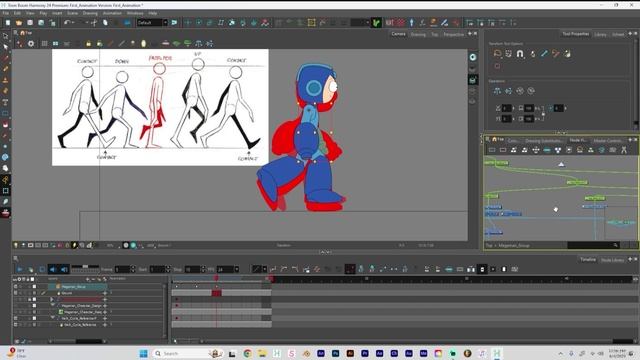Click the magnet Snap icon in Tool Properties
This screenshot has width=640, height=360.
520,53
